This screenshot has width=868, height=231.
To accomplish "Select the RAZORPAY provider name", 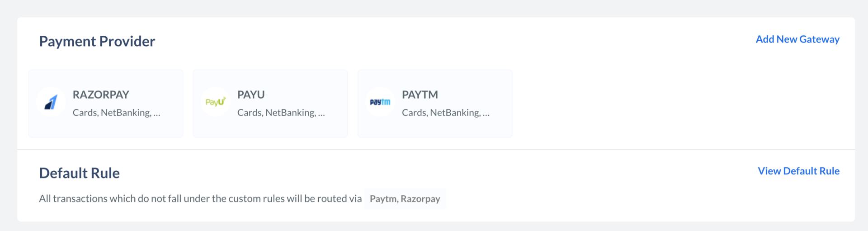I will 101,95.
